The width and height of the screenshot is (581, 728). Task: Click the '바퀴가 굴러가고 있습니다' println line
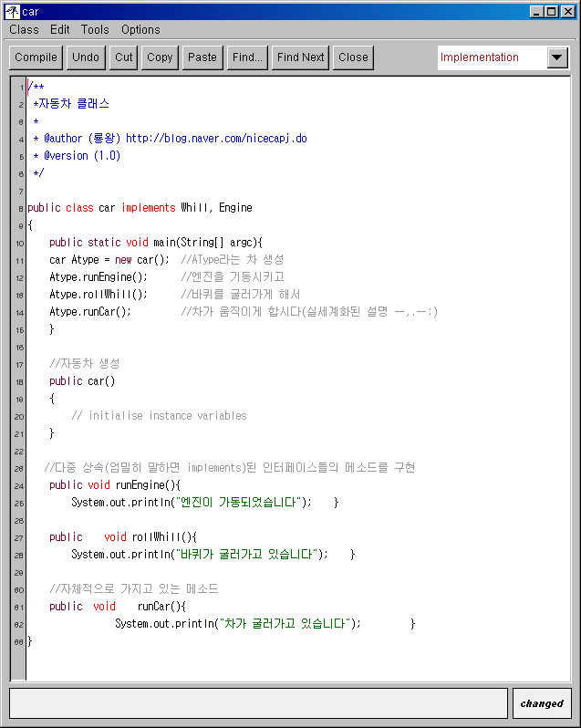point(213,555)
